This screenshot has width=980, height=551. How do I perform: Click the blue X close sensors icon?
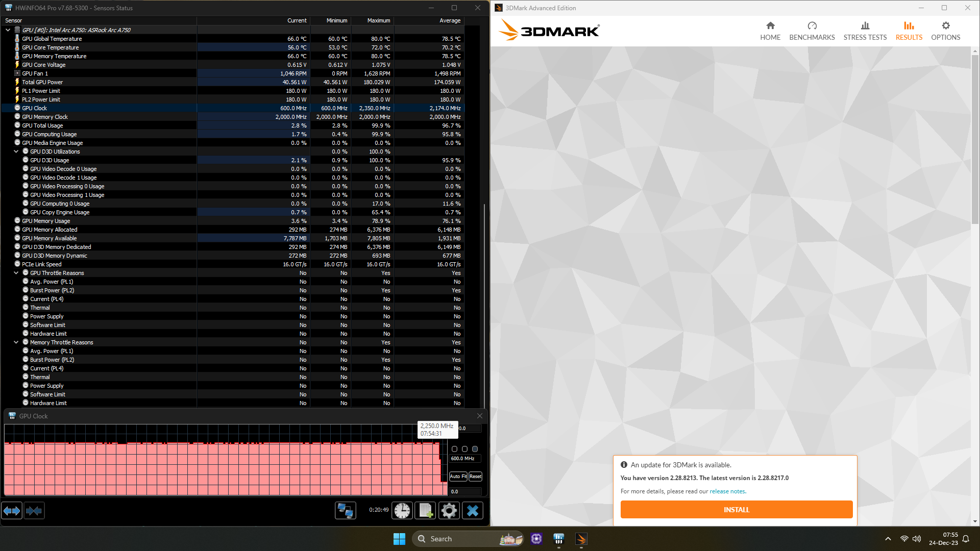point(473,510)
